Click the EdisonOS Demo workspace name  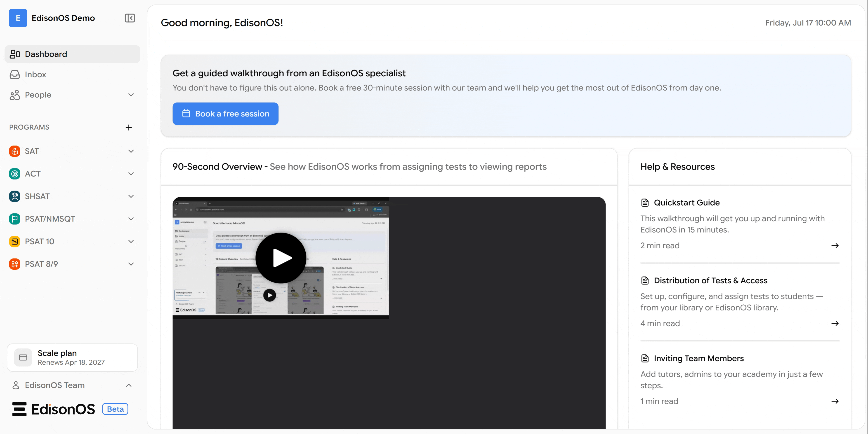tap(63, 18)
